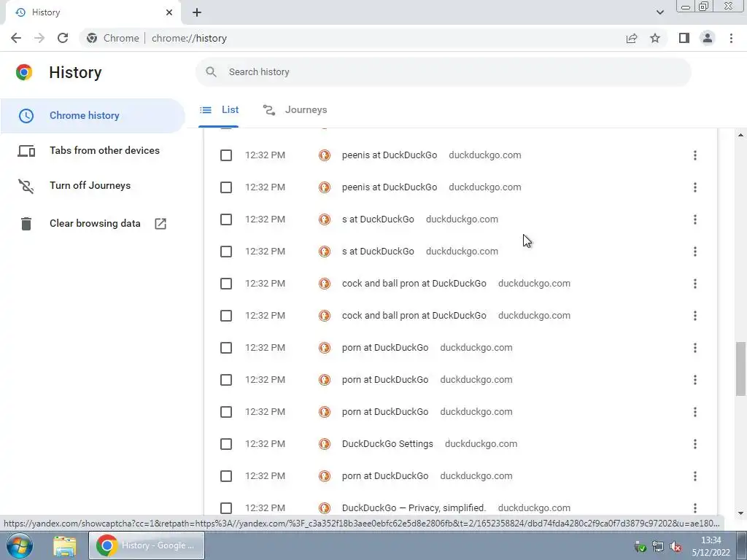Open more actions for first 'peenis at DuckDuckGo' row
Screen dimensions: 747x560
pyautogui.click(x=695, y=155)
